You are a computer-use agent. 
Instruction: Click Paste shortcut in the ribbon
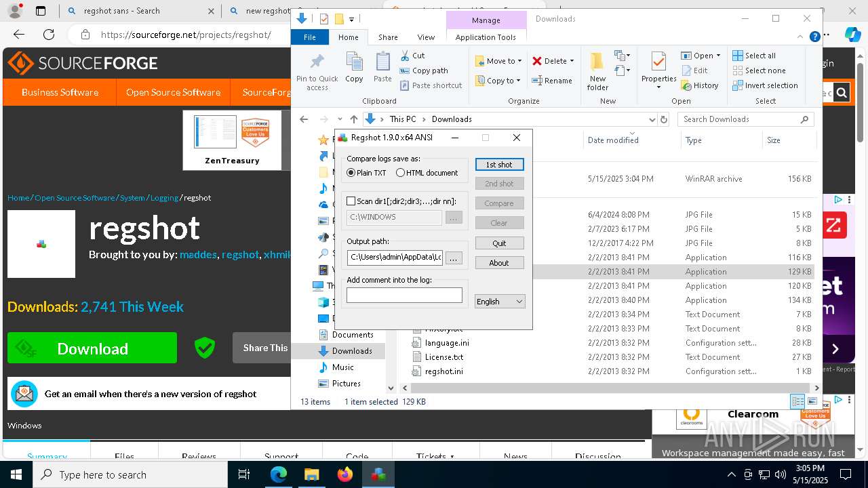pos(431,85)
